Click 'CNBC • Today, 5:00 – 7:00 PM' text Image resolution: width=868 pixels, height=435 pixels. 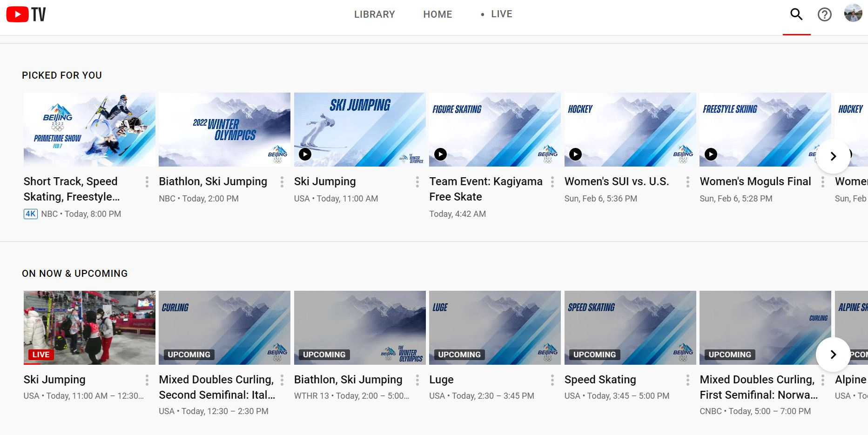755,411
